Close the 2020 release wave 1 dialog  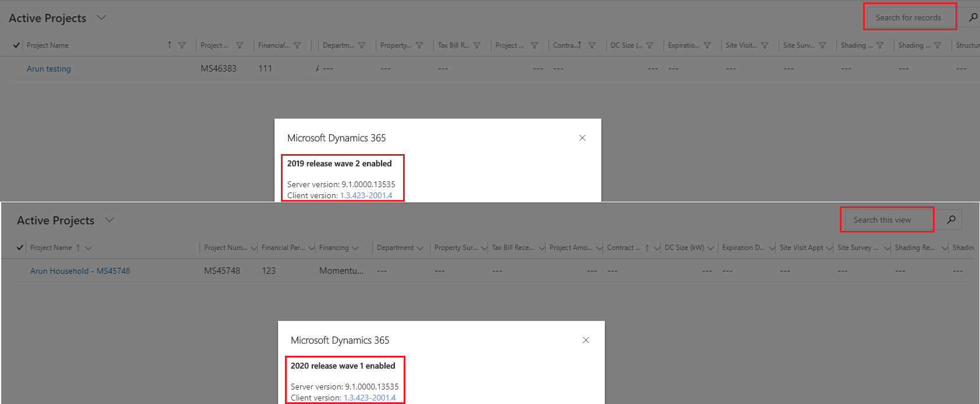(586, 340)
